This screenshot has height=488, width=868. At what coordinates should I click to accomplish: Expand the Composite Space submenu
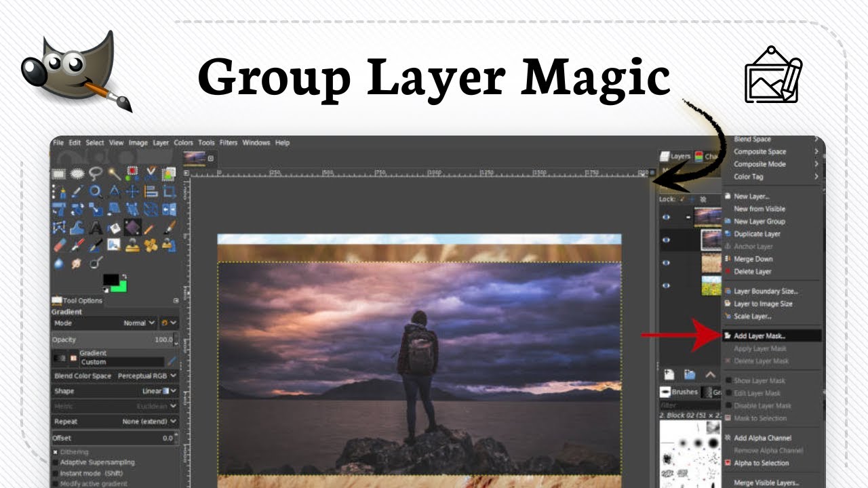(772, 152)
